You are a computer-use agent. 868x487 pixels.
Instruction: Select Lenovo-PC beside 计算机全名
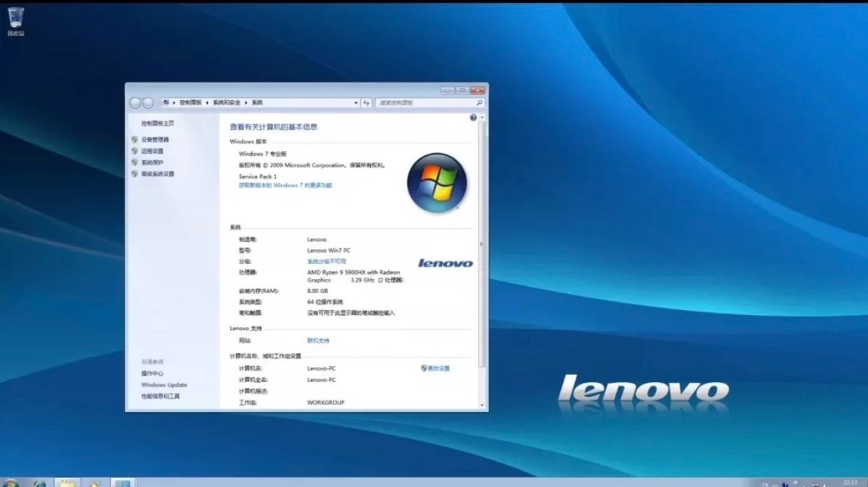tap(322, 380)
